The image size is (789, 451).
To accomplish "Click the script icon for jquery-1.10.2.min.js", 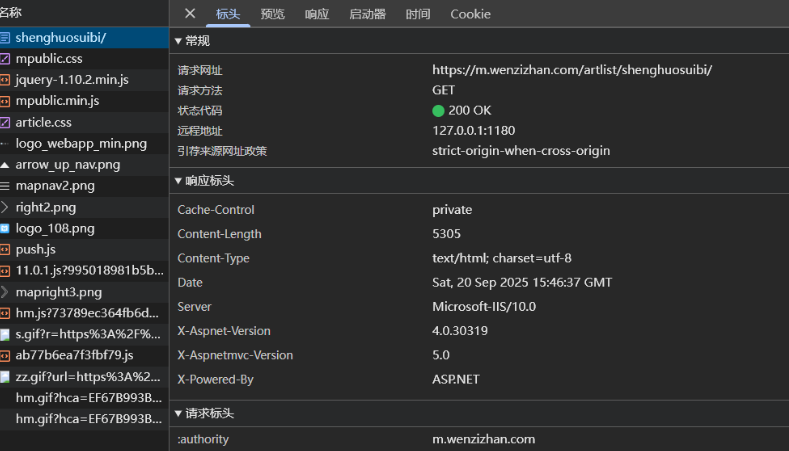I will tap(6, 80).
